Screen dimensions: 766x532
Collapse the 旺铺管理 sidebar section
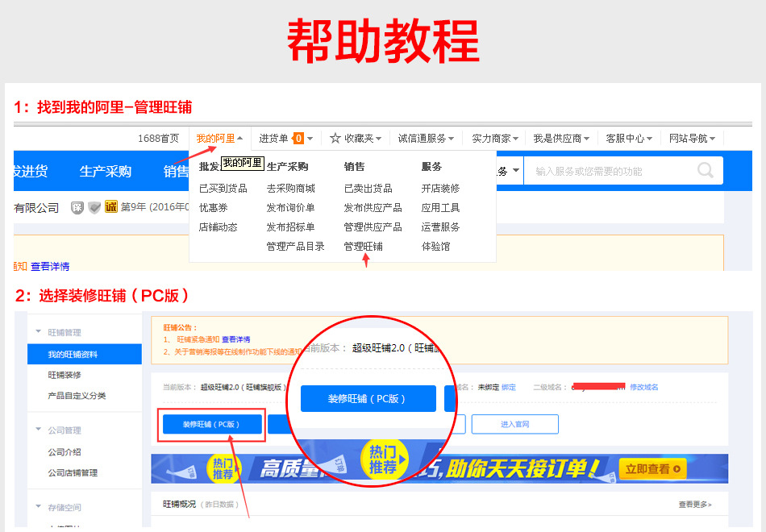(x=39, y=332)
